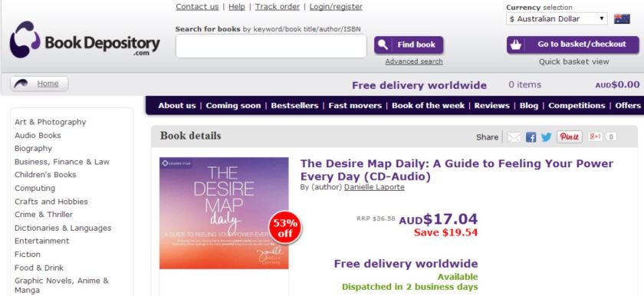This screenshot has height=296, width=644.
Task: Select Dictionaries & Languages category
Action: [63, 228]
